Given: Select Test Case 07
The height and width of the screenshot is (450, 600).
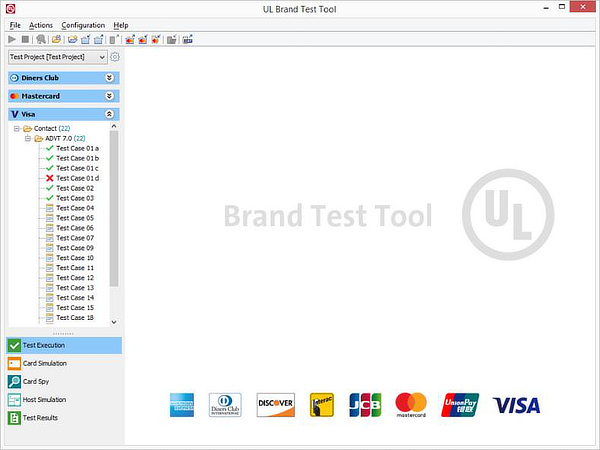Looking at the screenshot, I should [75, 238].
